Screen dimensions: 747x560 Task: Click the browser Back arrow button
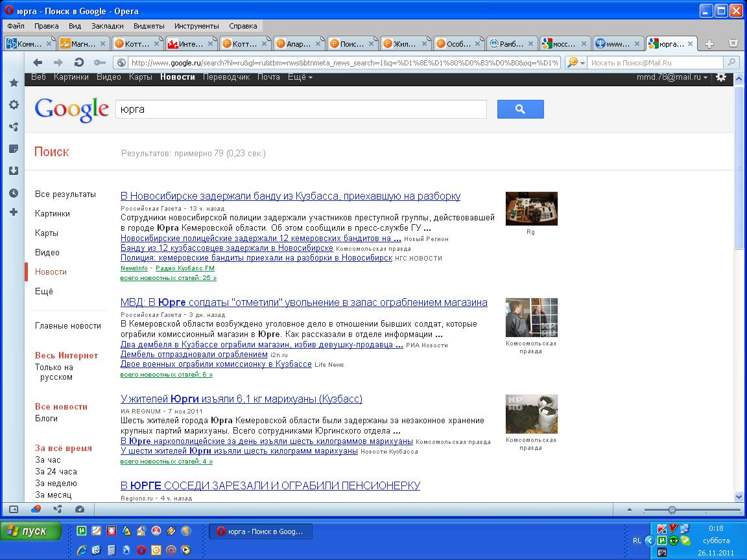[x=38, y=62]
